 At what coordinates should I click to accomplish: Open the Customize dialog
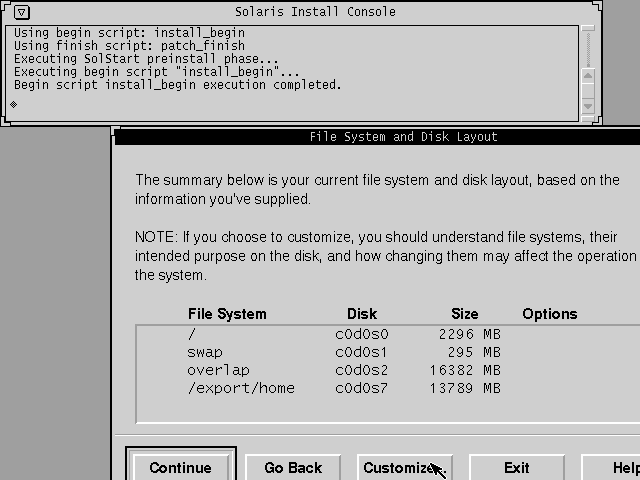pyautogui.click(x=405, y=467)
